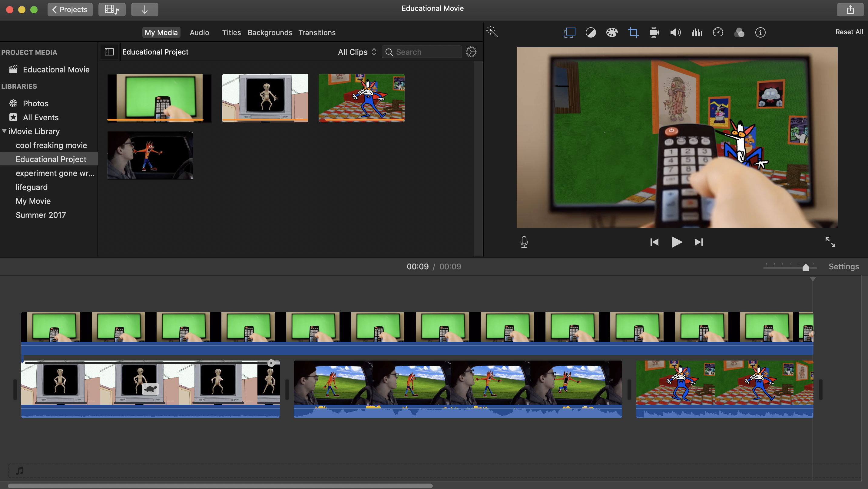Viewport: 868px width, 489px height.
Task: Click the slow-motion turtle badge on the alien clip
Action: [x=150, y=389]
